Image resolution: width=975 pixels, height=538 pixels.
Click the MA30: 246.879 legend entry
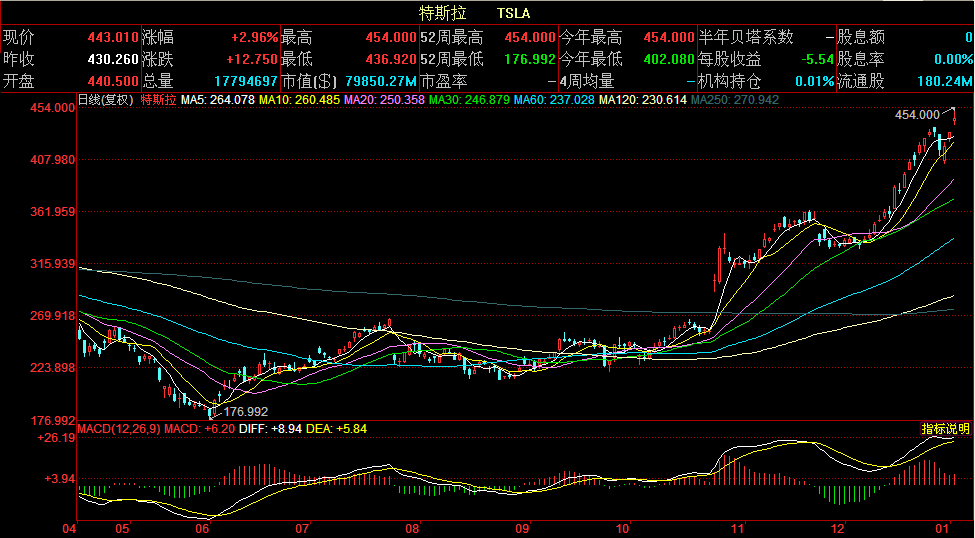pyautogui.click(x=469, y=100)
